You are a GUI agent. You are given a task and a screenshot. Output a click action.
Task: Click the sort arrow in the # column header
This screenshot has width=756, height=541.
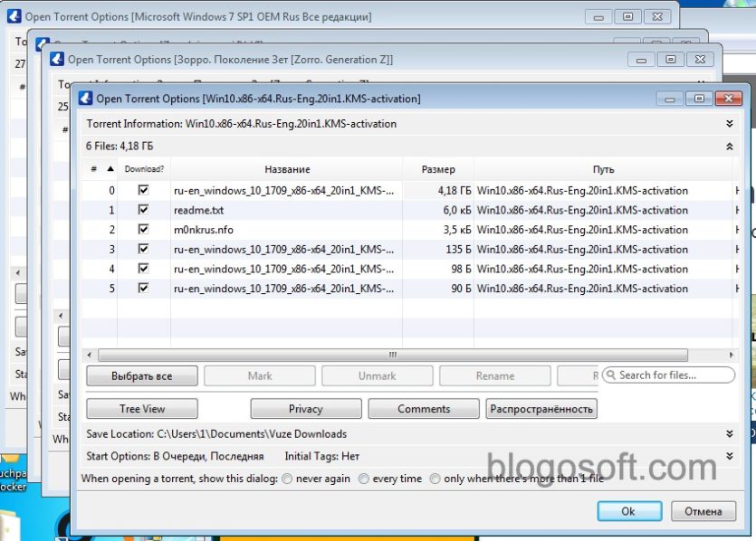110,168
